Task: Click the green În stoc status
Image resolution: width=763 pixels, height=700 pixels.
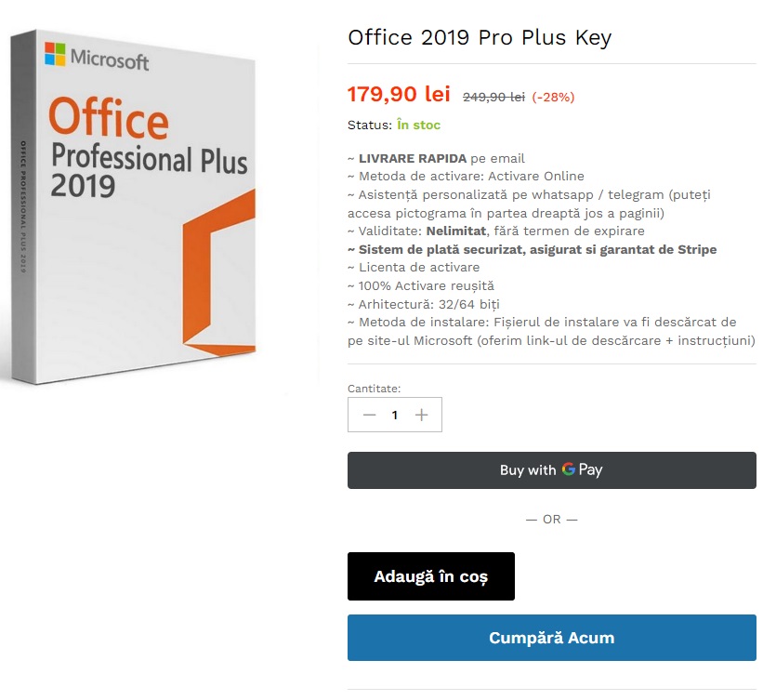Action: 418,125
